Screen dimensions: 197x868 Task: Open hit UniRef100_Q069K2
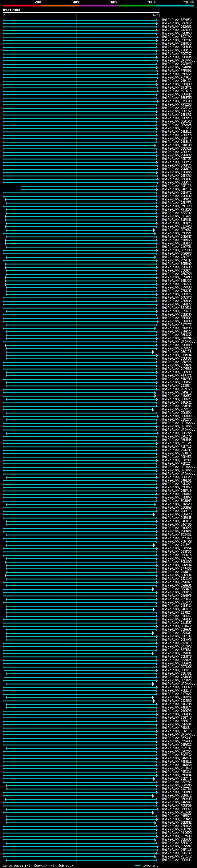(x=177, y=23)
